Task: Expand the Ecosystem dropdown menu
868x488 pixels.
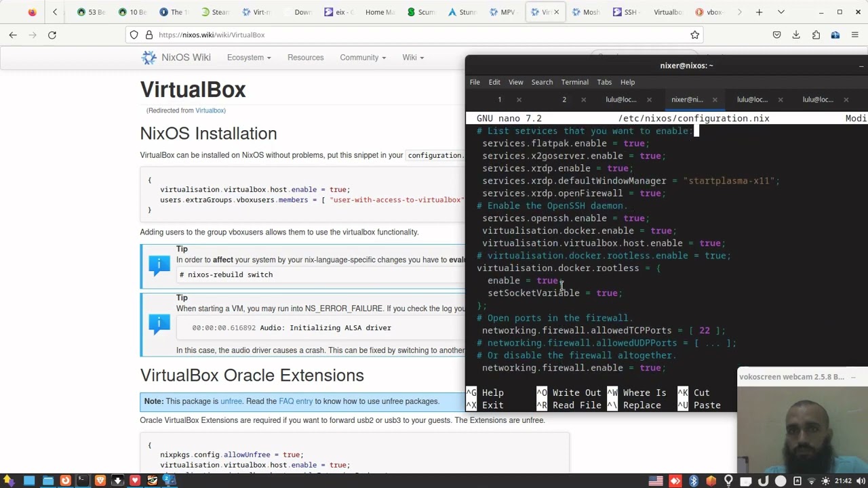Action: coord(249,58)
